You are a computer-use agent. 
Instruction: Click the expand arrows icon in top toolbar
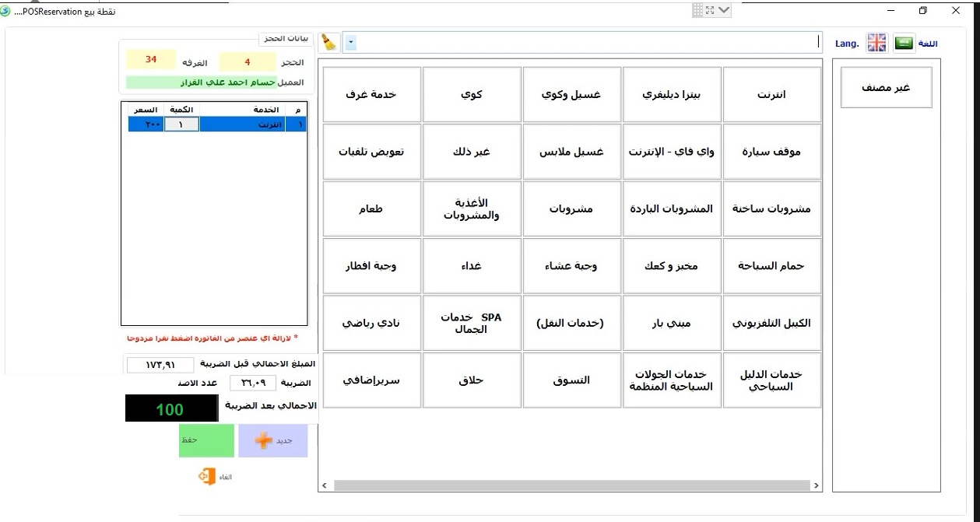[710, 10]
